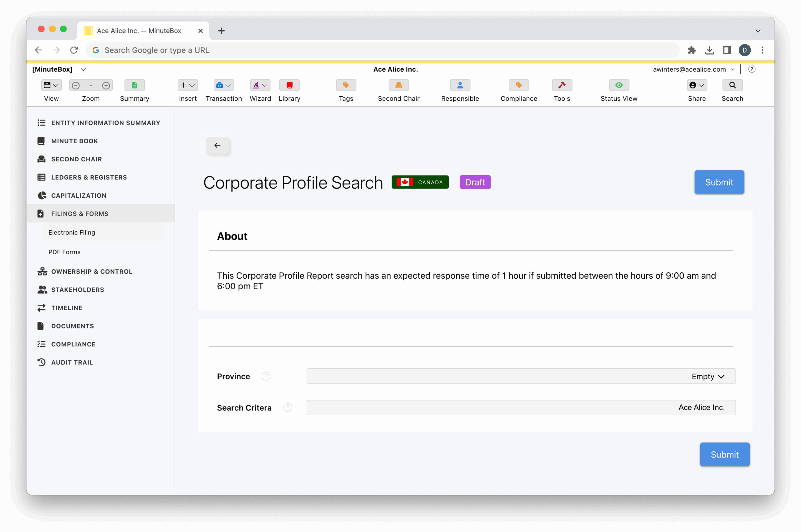The width and height of the screenshot is (801, 532).
Task: Toggle the Status View eye icon
Action: [x=619, y=85]
